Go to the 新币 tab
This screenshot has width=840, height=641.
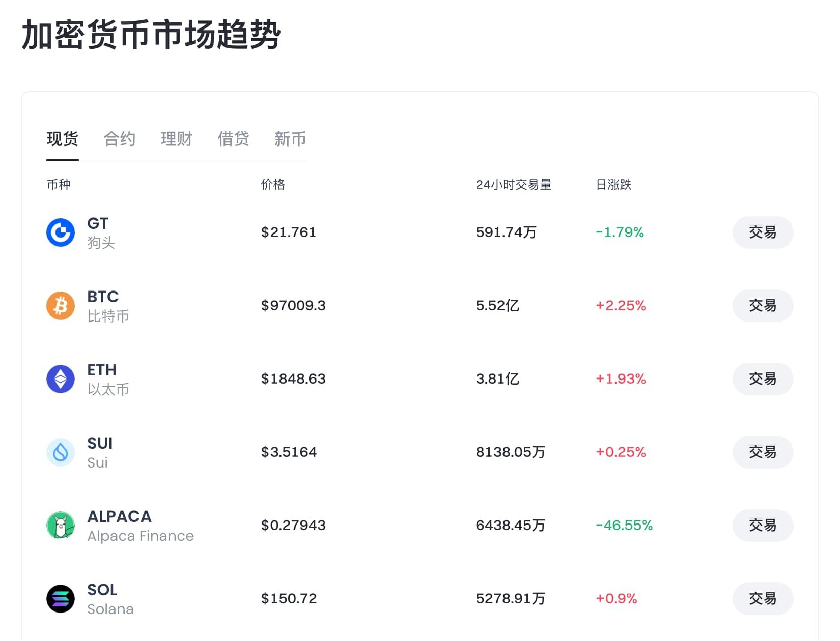tap(290, 139)
